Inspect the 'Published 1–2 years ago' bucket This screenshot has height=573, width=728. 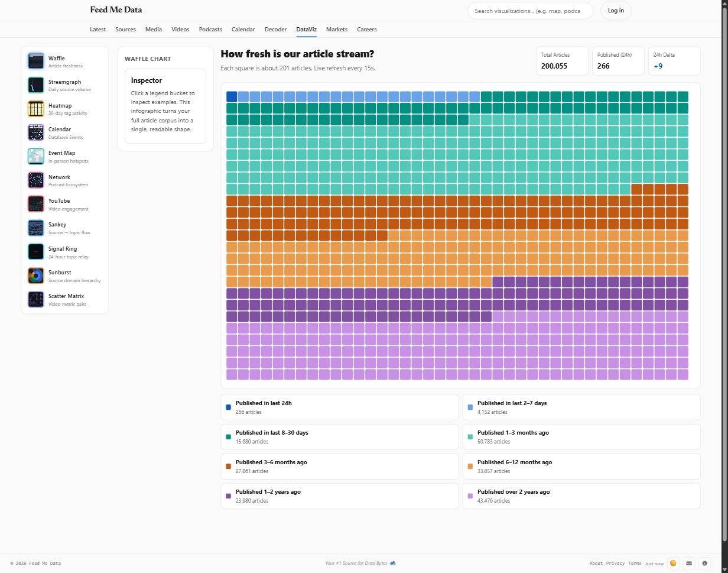coord(340,496)
